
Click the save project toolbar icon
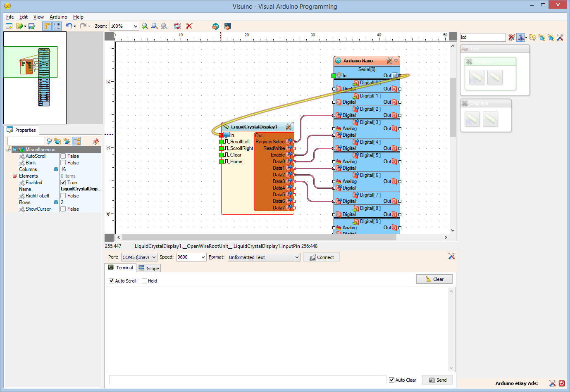tap(31, 26)
